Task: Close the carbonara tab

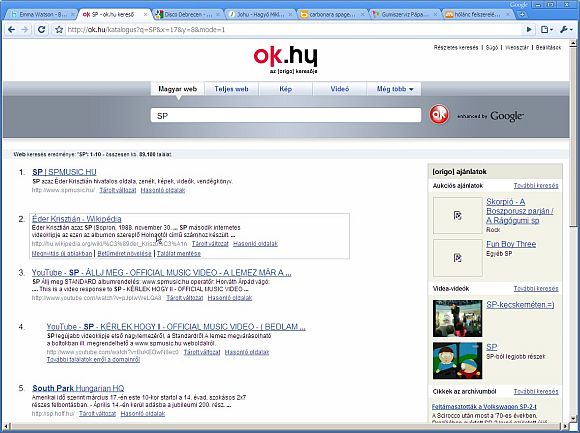Action: [362, 15]
